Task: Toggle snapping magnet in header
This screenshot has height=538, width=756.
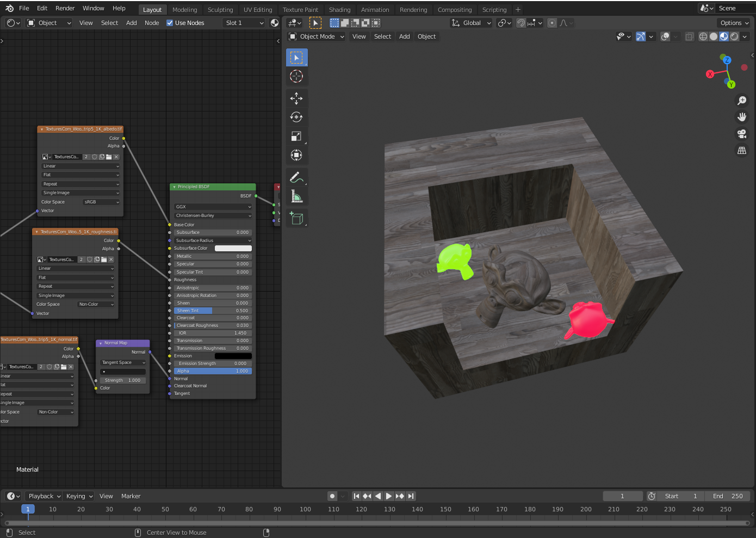Action: pos(521,23)
